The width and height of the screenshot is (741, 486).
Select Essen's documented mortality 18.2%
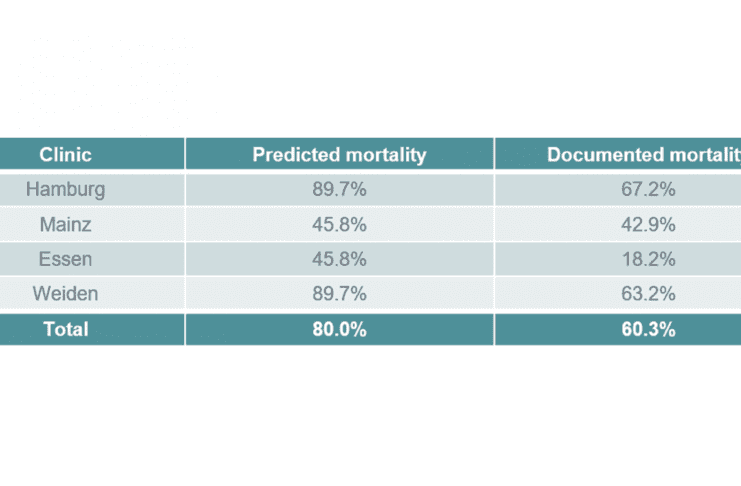[647, 259]
